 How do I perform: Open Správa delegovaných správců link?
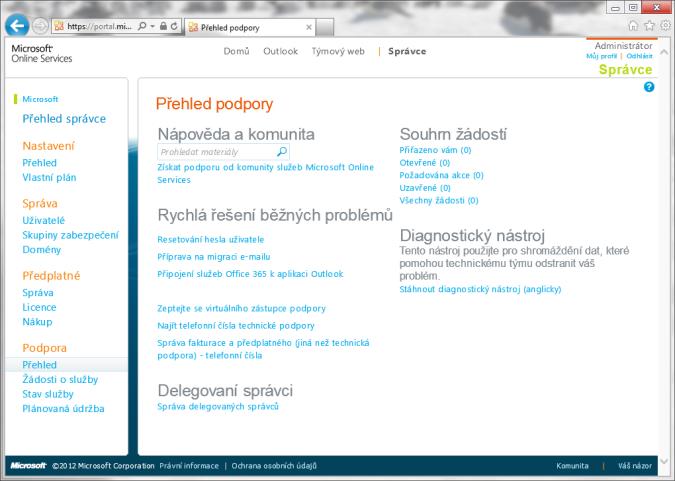[218, 407]
